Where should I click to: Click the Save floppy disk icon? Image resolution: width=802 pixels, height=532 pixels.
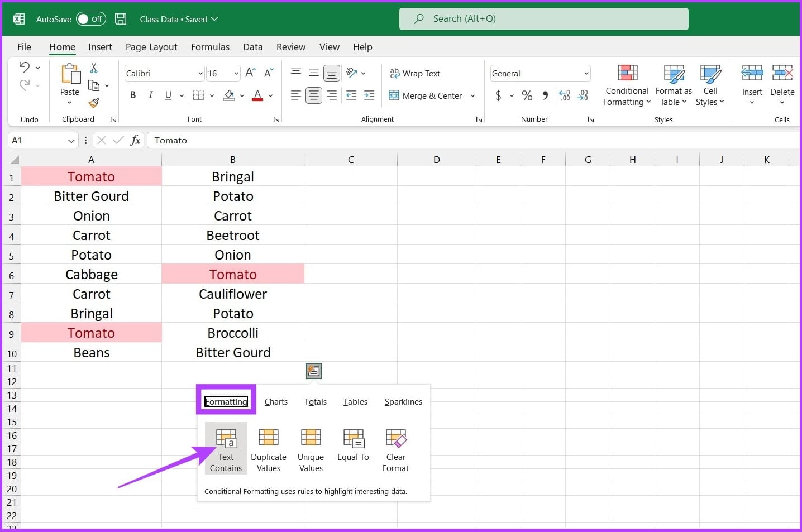click(x=121, y=19)
